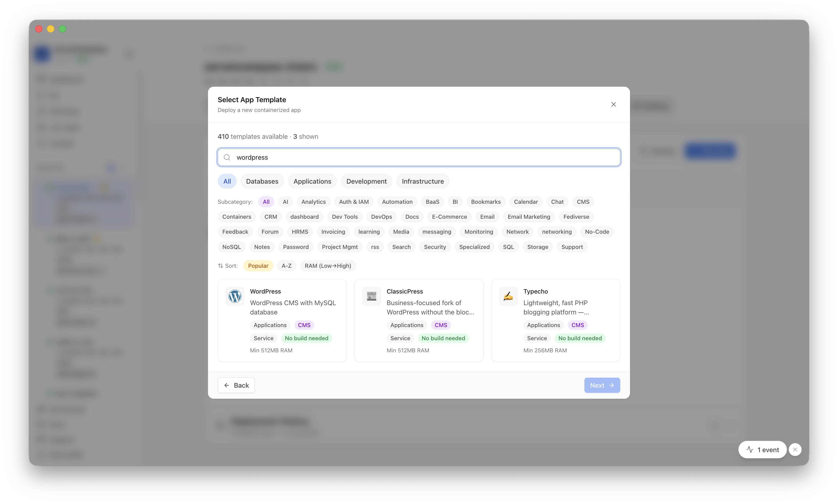838x504 pixels.
Task: Click the ClassicPress template icon
Action: pyautogui.click(x=371, y=296)
